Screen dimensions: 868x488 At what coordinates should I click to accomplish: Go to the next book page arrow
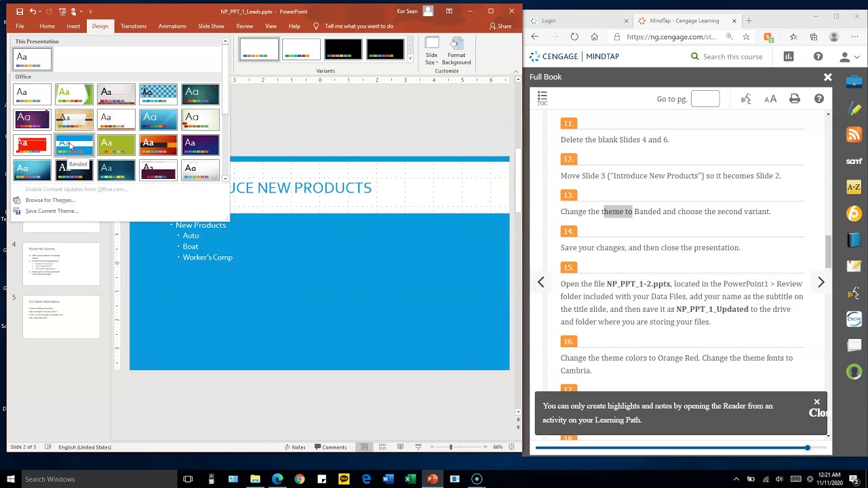(x=821, y=282)
